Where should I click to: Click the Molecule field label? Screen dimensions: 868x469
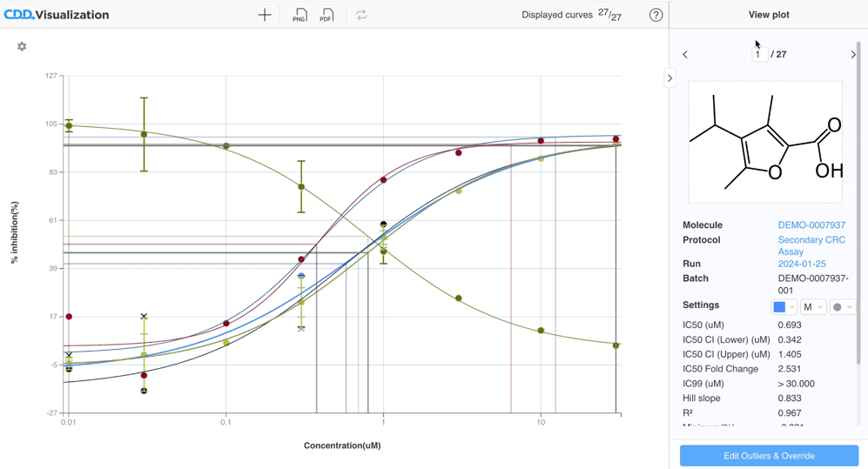(703, 225)
